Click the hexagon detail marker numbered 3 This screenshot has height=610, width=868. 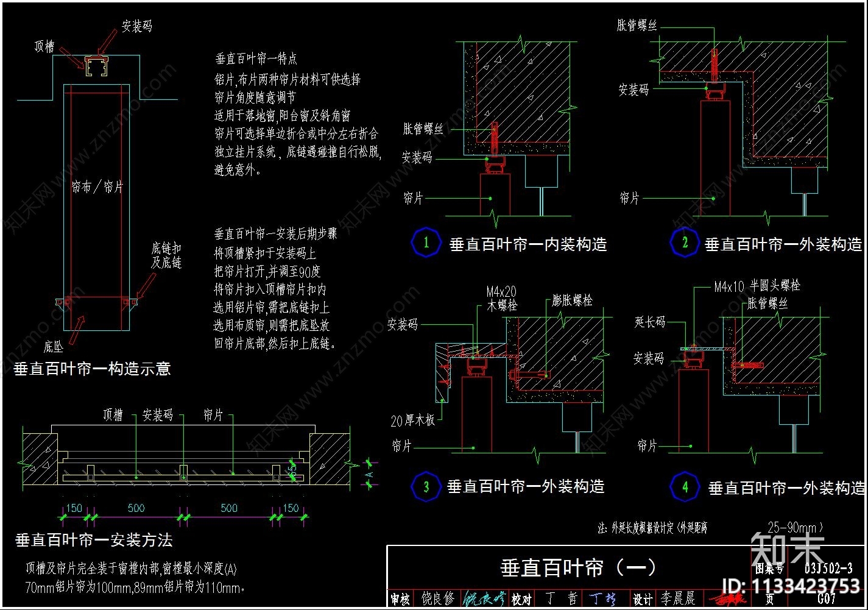pos(426,487)
